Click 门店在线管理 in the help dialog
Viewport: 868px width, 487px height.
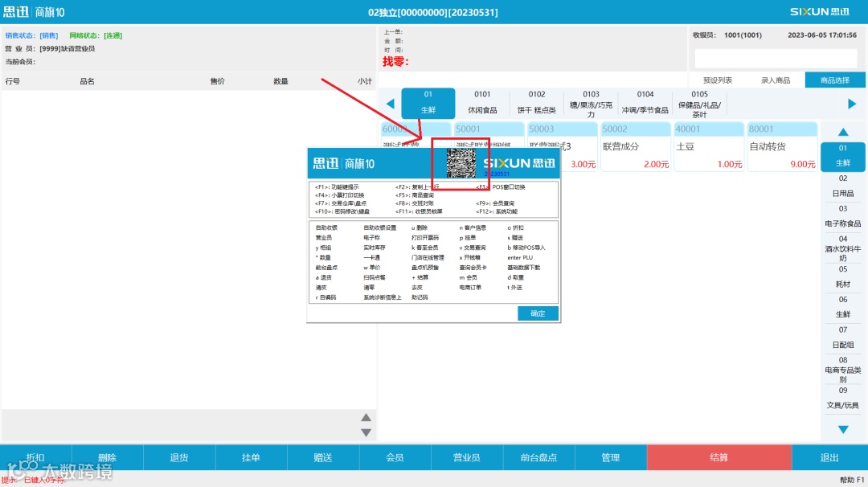click(428, 258)
